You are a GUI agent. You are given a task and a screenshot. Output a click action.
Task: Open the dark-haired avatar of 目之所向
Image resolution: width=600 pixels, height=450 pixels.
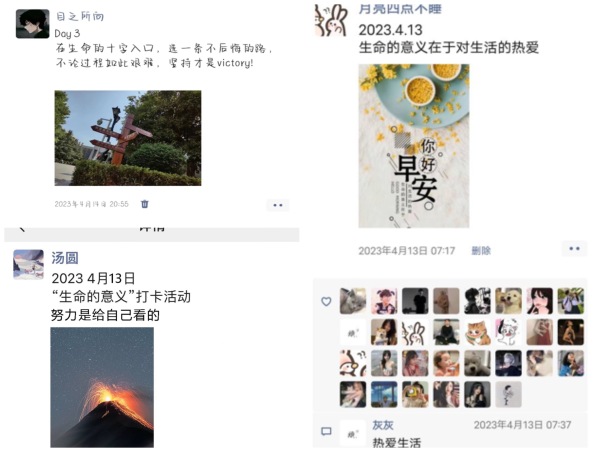point(33,24)
